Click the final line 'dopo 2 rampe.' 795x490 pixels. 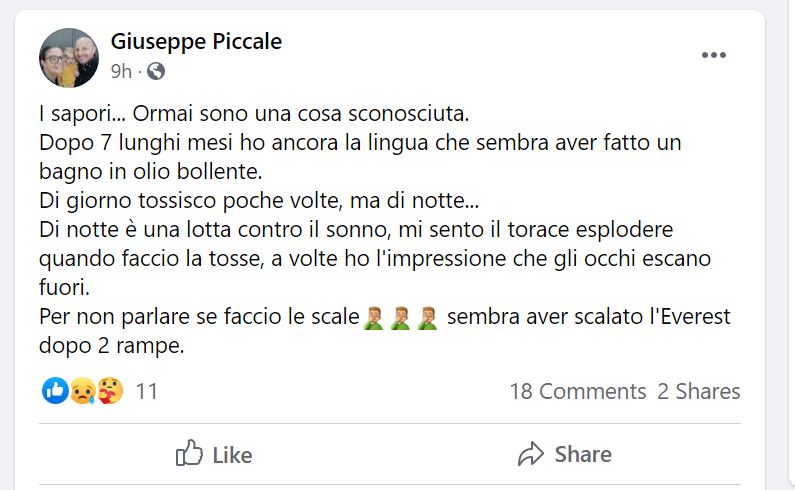click(x=114, y=346)
